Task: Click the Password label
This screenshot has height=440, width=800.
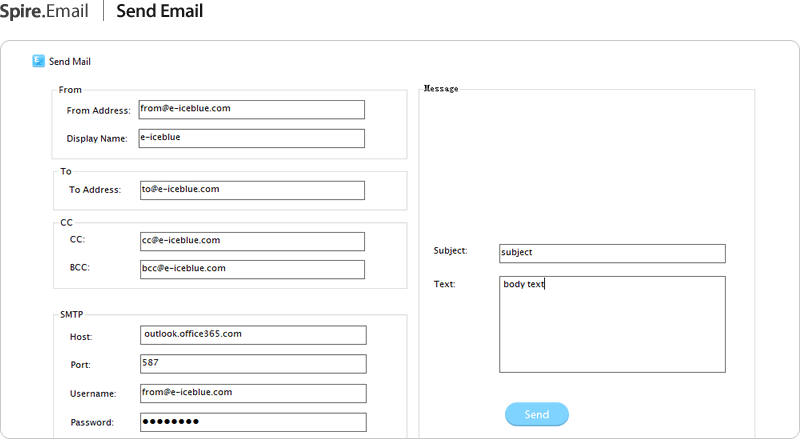Action: 92,423
